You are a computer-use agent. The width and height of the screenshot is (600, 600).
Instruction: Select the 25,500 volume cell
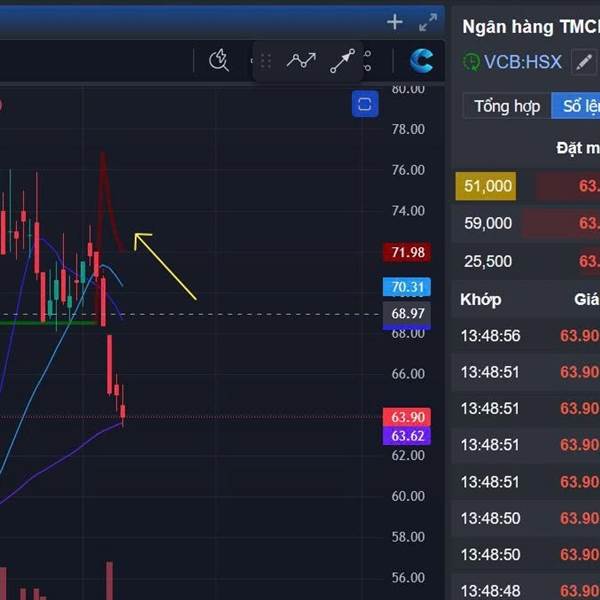488,261
